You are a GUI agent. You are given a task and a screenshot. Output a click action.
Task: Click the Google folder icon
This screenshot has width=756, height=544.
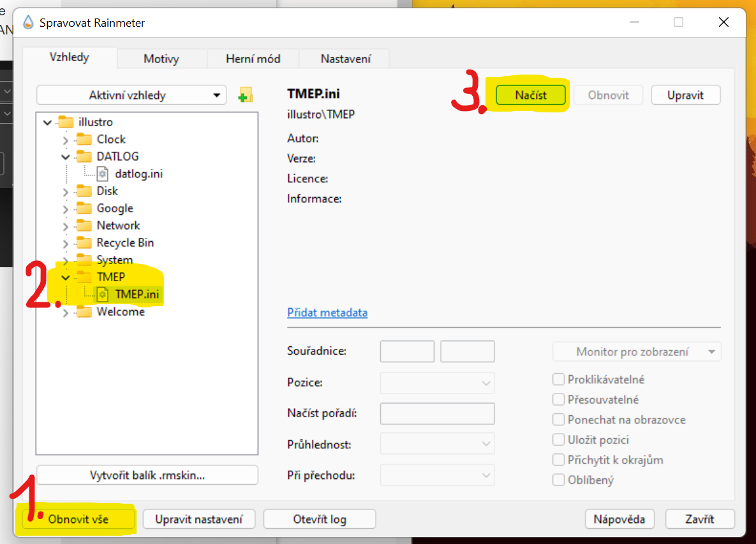click(84, 208)
